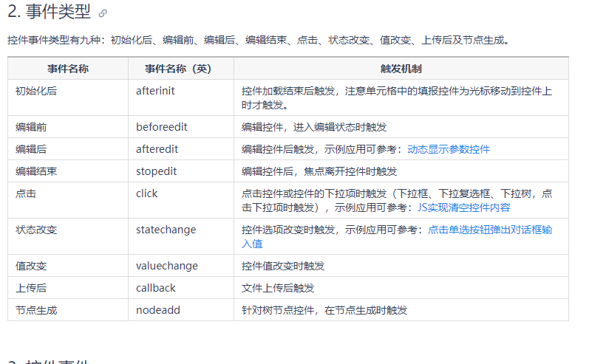The width and height of the screenshot is (609, 364).
Task: Click the statechange cell
Action: click(181, 236)
